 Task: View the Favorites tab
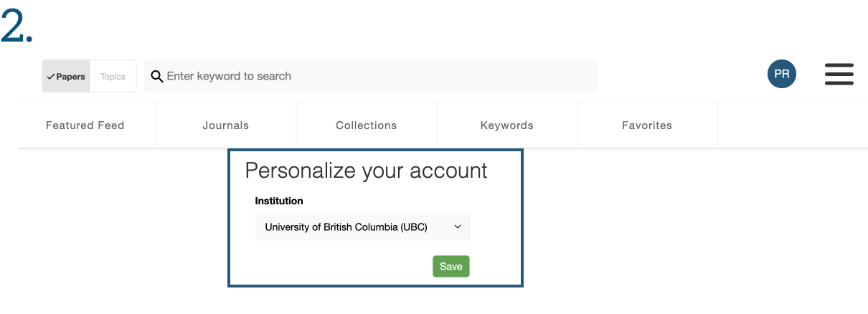pyautogui.click(x=647, y=125)
